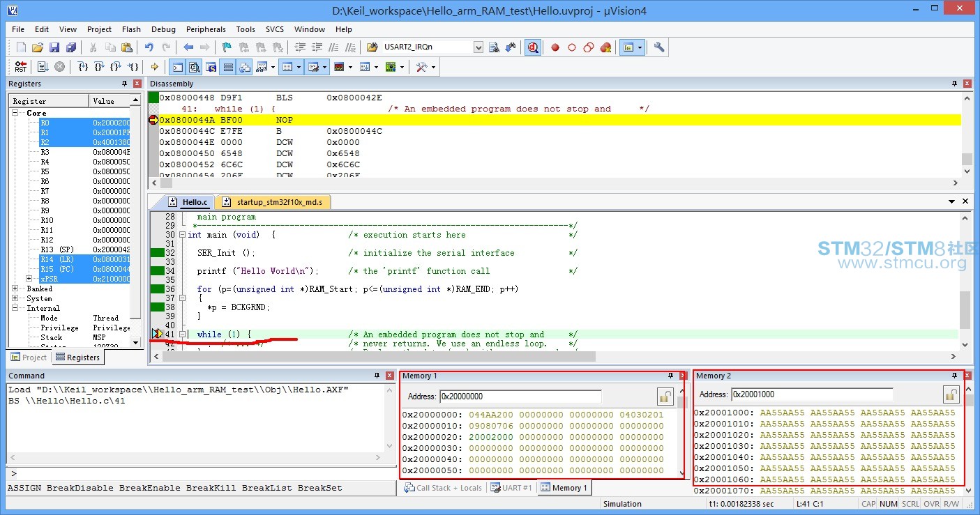The height and width of the screenshot is (515, 980).
Task: Toggle the lock in Memory 2 panel
Action: (x=951, y=394)
